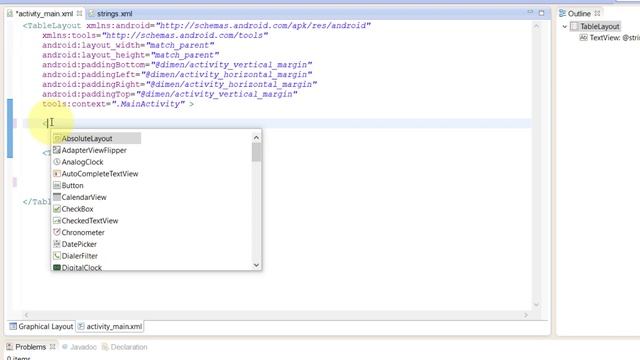Open the Graphical Layout bottom tab
Image resolution: width=640 pixels, height=360 pixels.
coord(41,327)
